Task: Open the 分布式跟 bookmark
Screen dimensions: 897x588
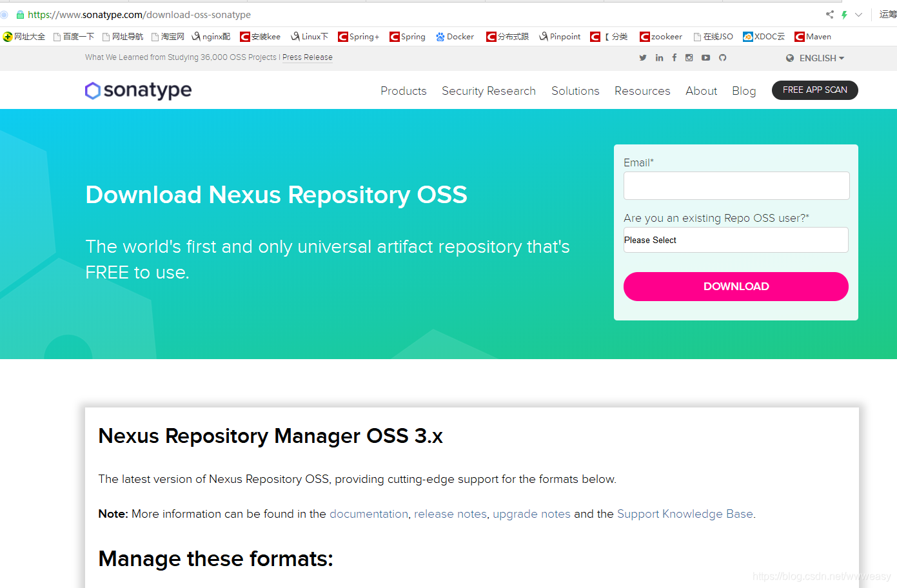Action: [x=508, y=37]
